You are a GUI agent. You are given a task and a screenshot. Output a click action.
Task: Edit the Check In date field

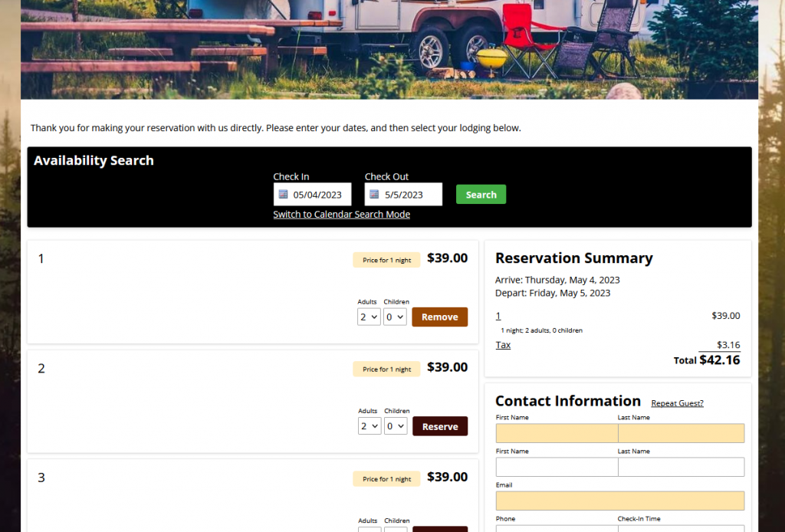point(313,194)
